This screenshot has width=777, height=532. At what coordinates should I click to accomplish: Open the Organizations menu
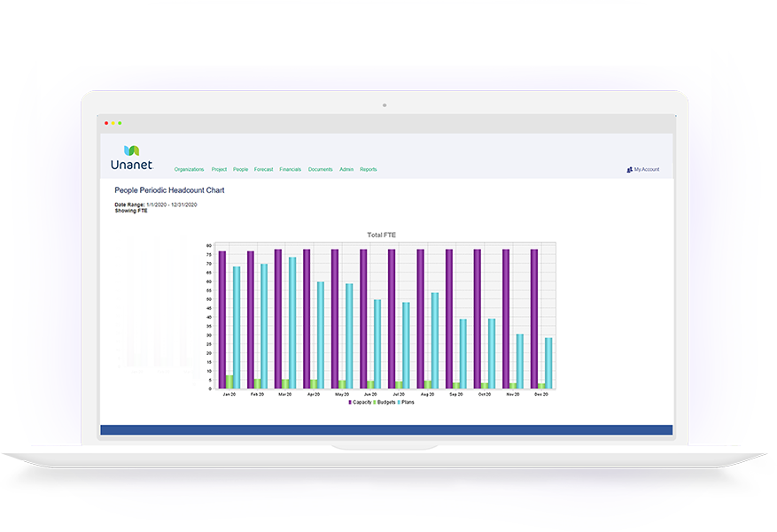click(x=189, y=168)
